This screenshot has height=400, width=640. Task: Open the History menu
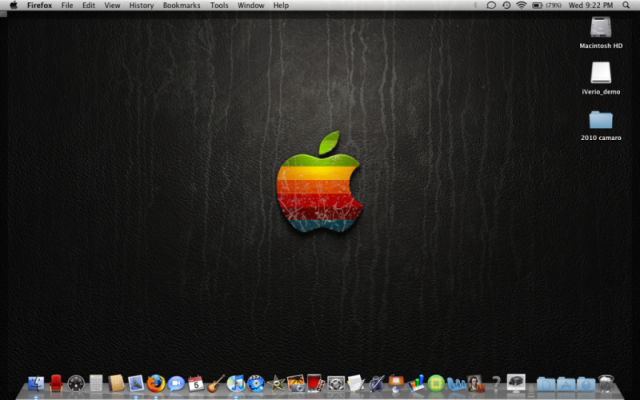tap(141, 5)
